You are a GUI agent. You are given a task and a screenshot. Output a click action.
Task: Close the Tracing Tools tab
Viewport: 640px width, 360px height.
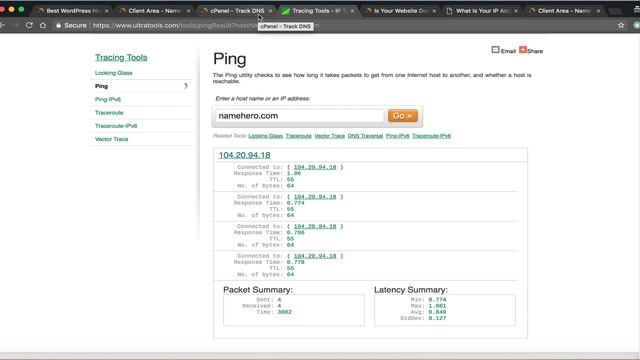point(352,11)
